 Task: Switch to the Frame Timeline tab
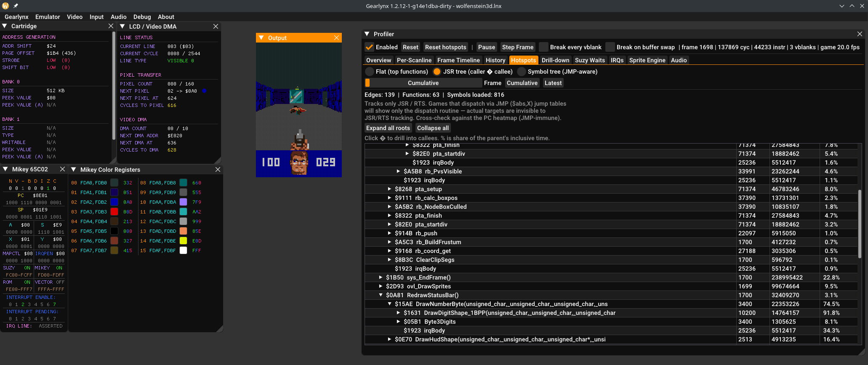click(x=458, y=60)
